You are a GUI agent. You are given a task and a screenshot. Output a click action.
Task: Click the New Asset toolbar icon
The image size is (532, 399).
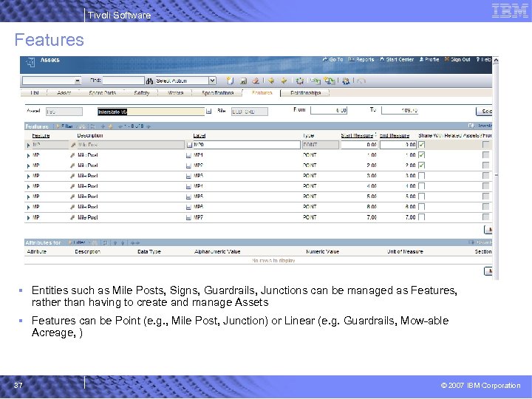click(x=230, y=81)
